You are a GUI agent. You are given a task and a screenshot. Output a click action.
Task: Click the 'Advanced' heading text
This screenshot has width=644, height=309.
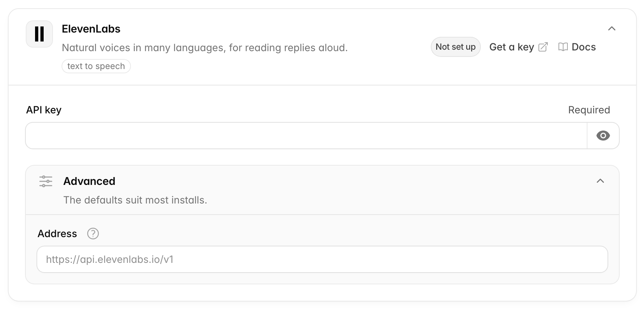[89, 181]
